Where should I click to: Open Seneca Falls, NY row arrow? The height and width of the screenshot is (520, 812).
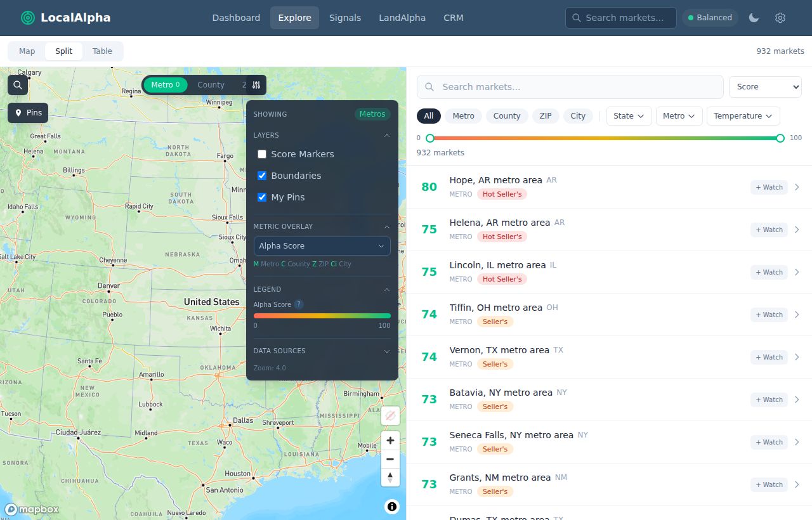coord(797,442)
